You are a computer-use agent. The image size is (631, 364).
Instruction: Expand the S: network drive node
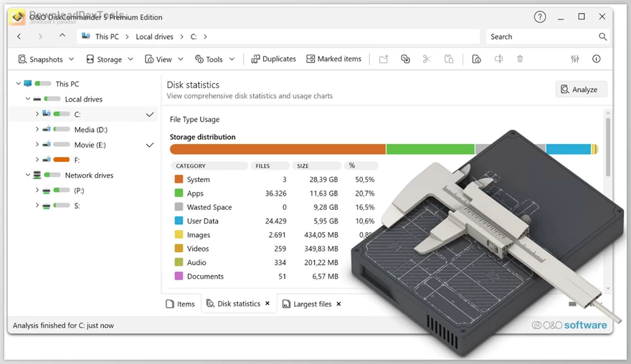coord(37,205)
